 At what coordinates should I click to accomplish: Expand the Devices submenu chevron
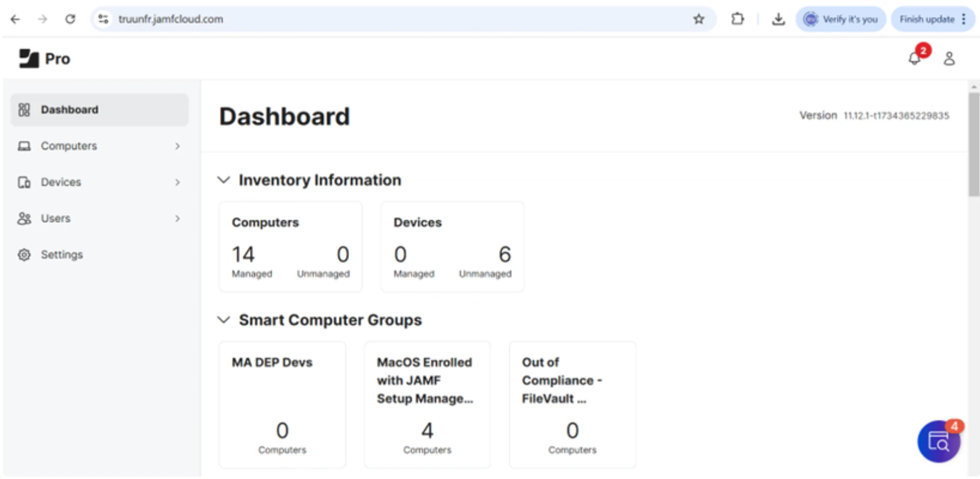(177, 182)
